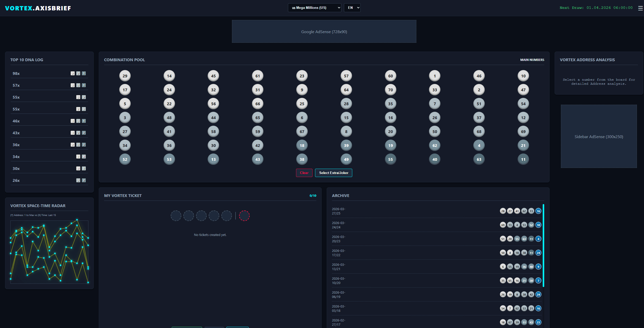Switch to the MAIN NUMBERS tab
The height and width of the screenshot is (328, 644).
tap(532, 60)
